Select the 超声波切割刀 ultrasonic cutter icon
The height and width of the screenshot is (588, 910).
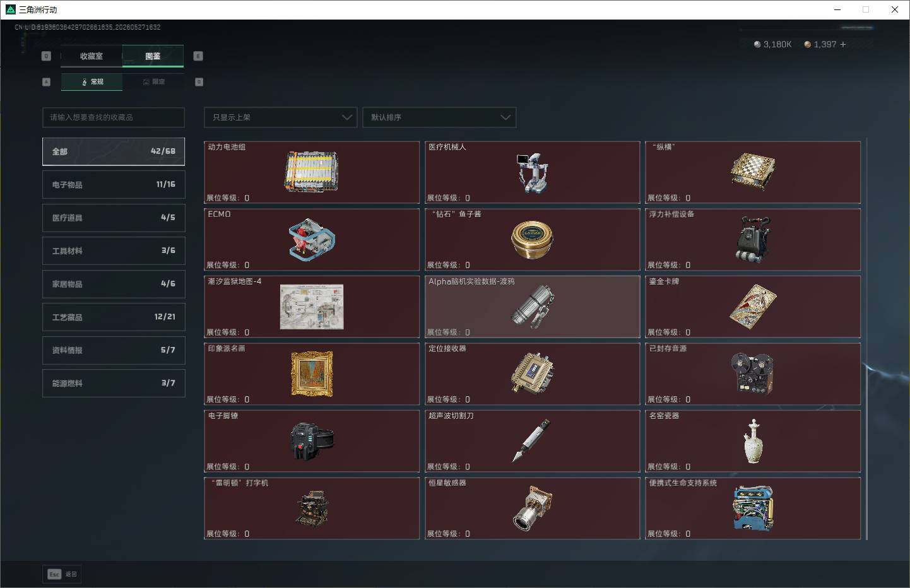pos(531,440)
